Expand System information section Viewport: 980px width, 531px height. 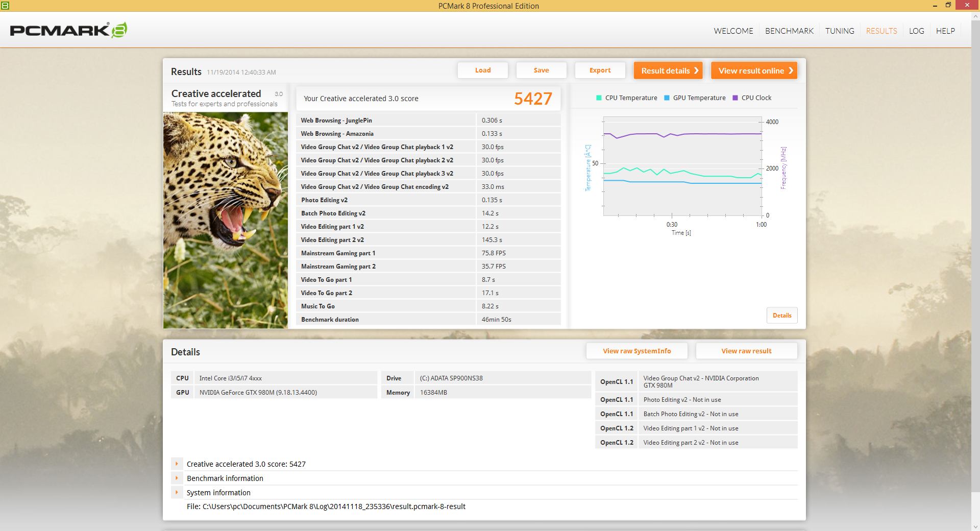[x=177, y=492]
